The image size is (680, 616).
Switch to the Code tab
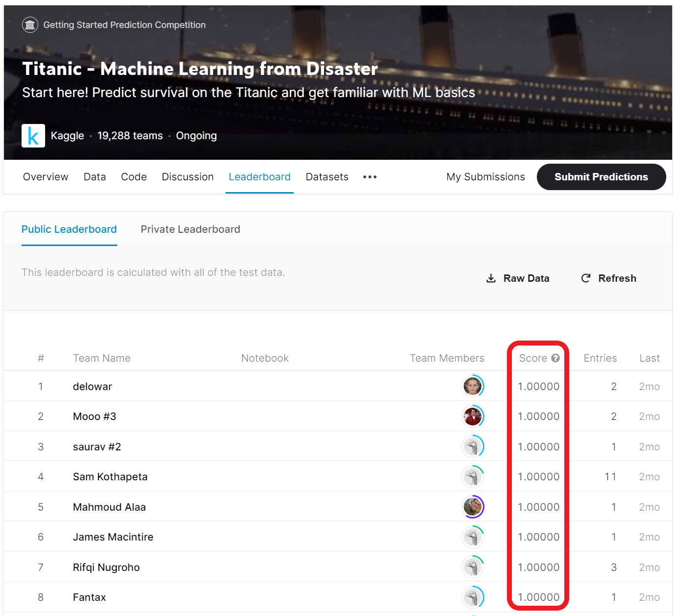coord(134,177)
